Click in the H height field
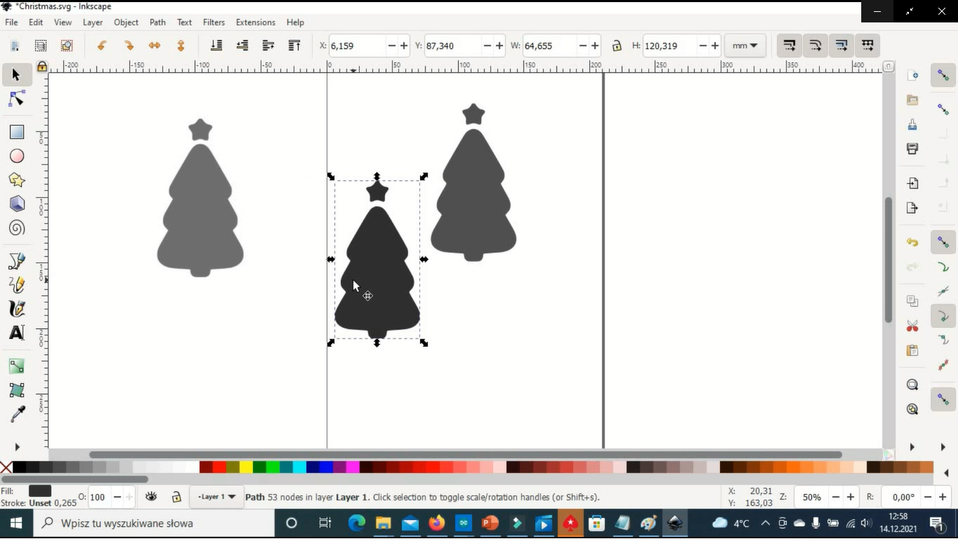The image size is (958, 560). tap(669, 46)
